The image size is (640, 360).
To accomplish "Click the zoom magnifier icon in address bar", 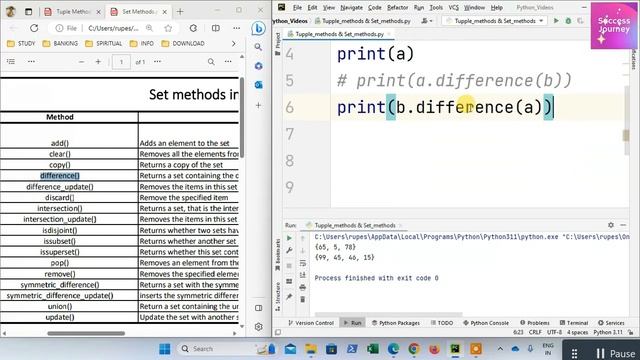I will coord(149,28).
